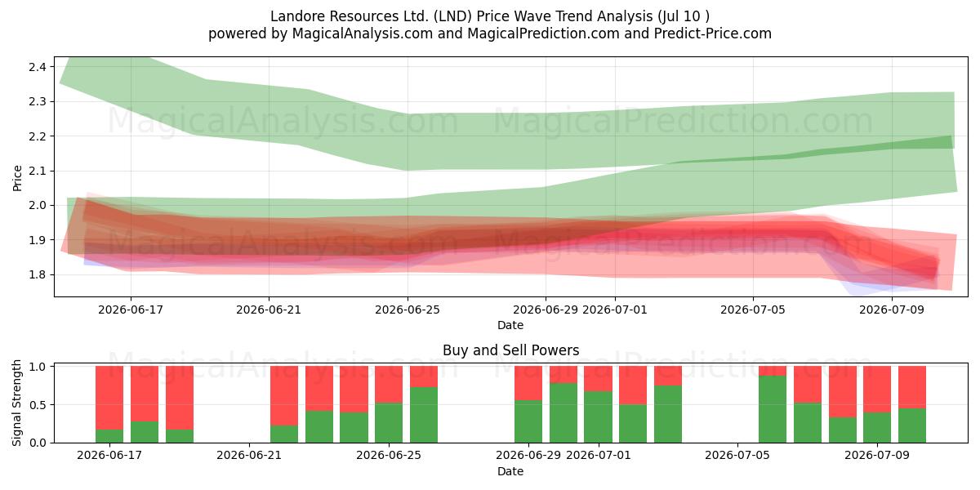This screenshot has width=980, height=490.
Task: Click the 2.2 tick on the Price axis
Action: [x=38, y=136]
